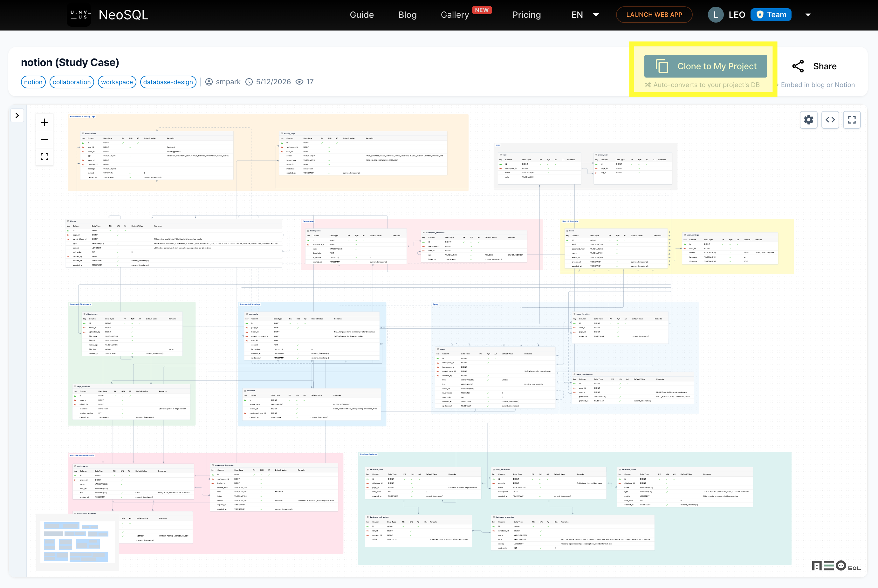Open diagram settings gear
This screenshot has width=878, height=588.
point(809,120)
